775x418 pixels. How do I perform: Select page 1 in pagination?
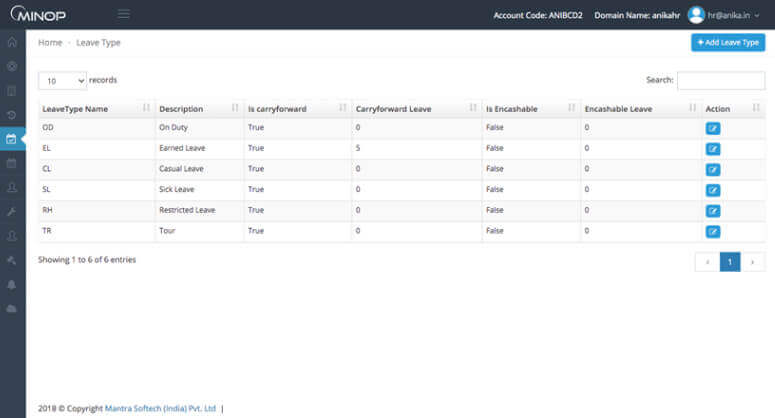[x=729, y=262]
